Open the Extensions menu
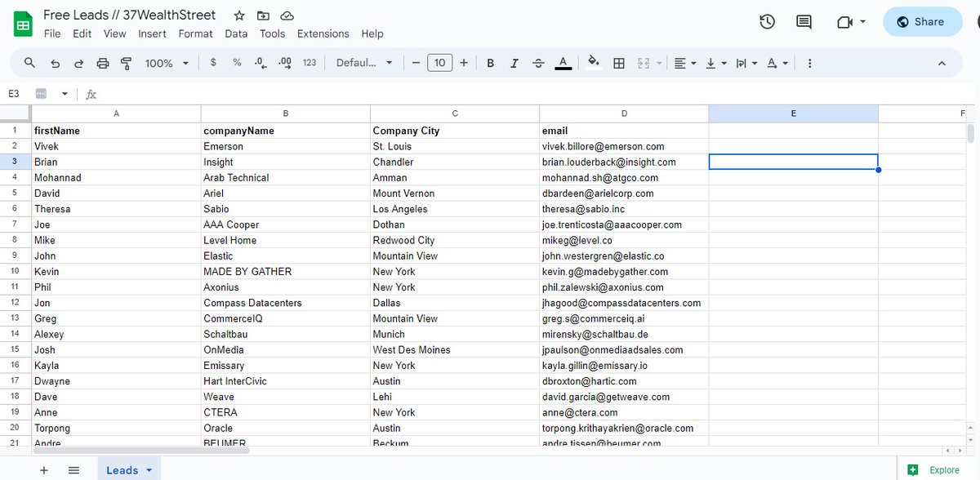This screenshot has width=980, height=480. 323,33
